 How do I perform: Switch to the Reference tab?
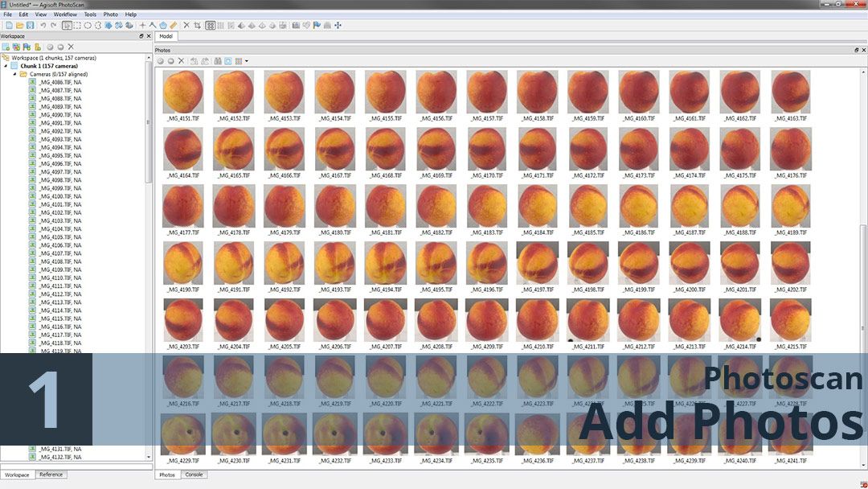pos(51,475)
